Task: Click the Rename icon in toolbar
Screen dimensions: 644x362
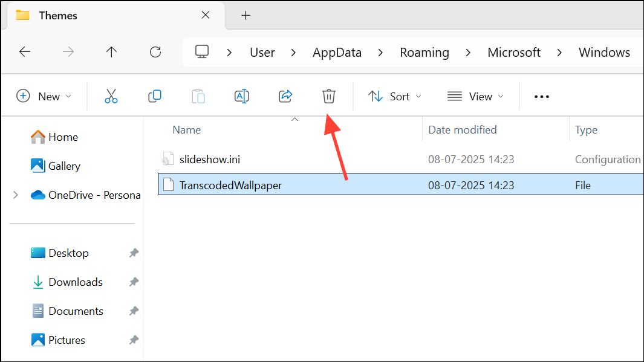Action: pyautogui.click(x=242, y=96)
